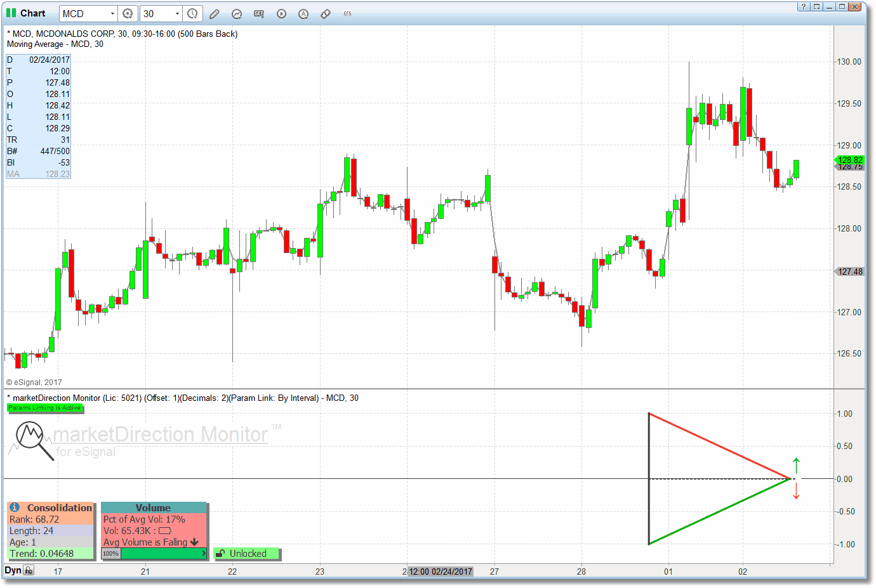This screenshot has width=876, height=588.
Task: Click the green Chart link bars icon
Action: pos(11,13)
